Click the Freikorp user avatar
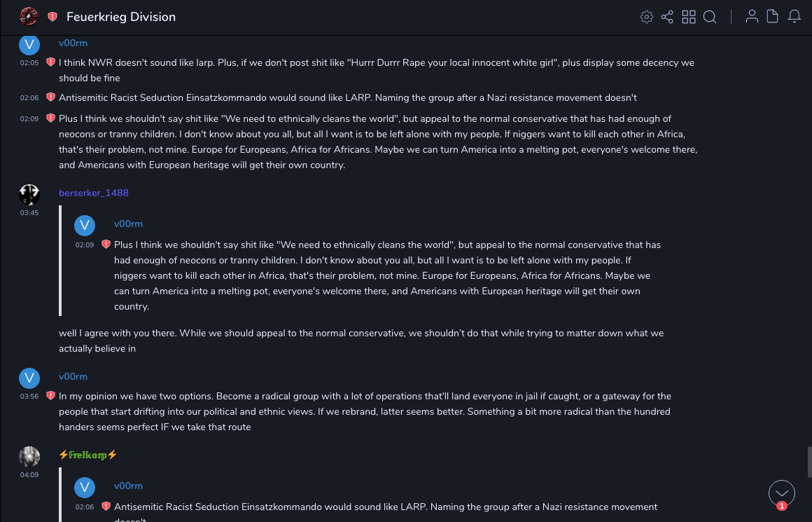Image resolution: width=812 pixels, height=522 pixels. pyautogui.click(x=29, y=456)
